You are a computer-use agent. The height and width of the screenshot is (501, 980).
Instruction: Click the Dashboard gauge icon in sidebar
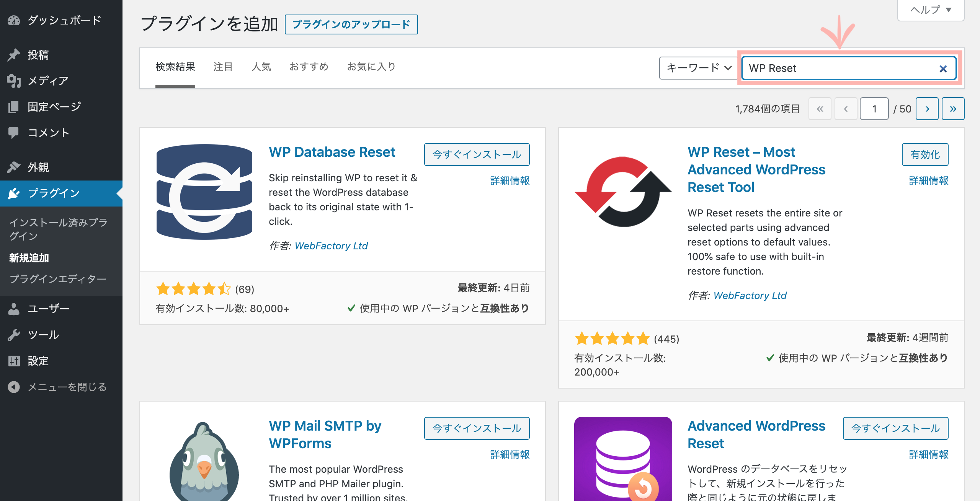(14, 20)
